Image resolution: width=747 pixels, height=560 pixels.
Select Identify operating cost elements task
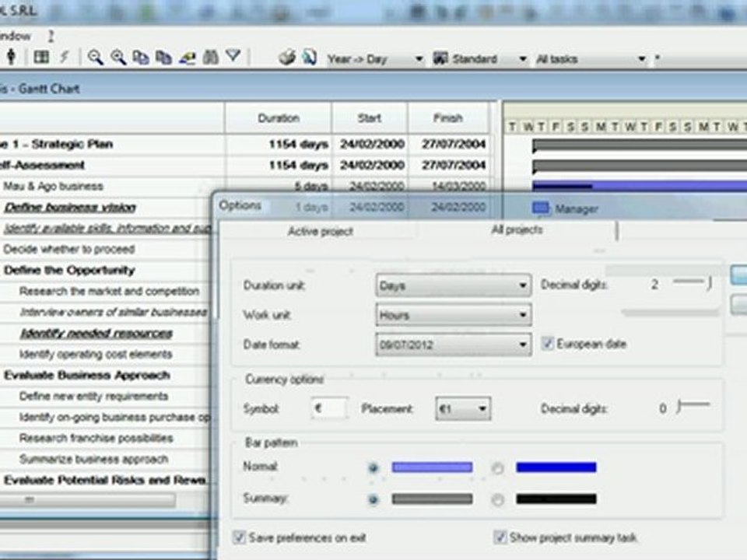(x=95, y=354)
